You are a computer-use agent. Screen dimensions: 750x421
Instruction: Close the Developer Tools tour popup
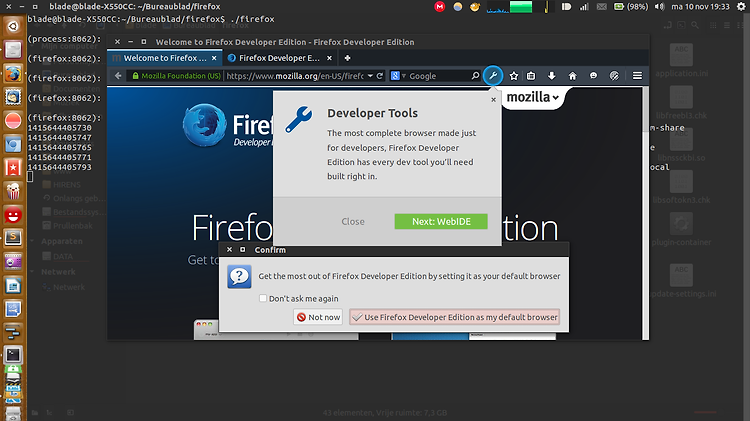(x=494, y=100)
